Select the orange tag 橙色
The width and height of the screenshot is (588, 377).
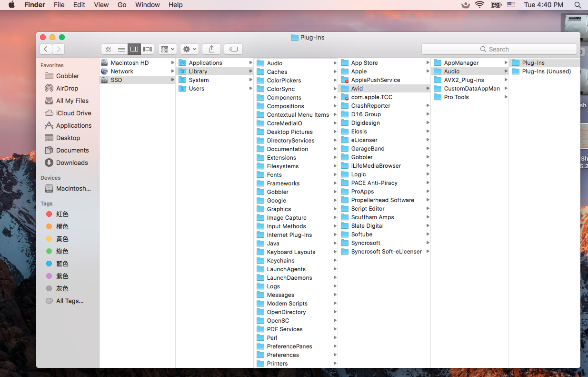point(62,226)
